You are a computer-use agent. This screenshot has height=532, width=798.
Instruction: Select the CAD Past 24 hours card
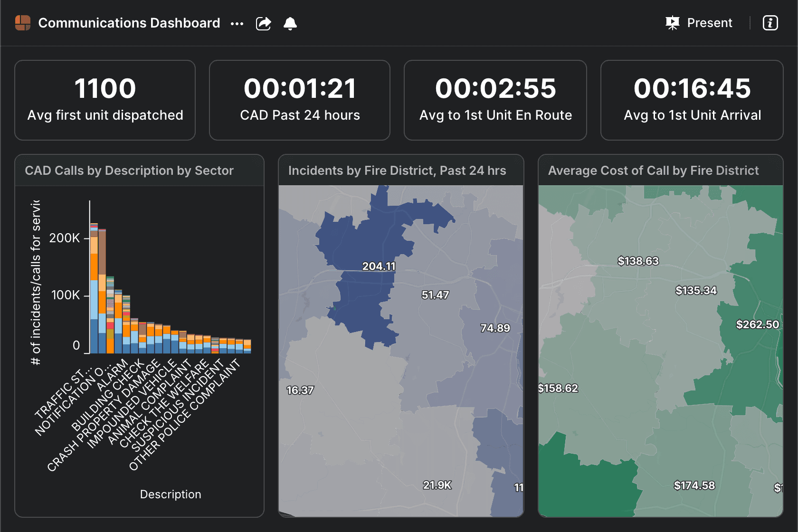coord(300,100)
